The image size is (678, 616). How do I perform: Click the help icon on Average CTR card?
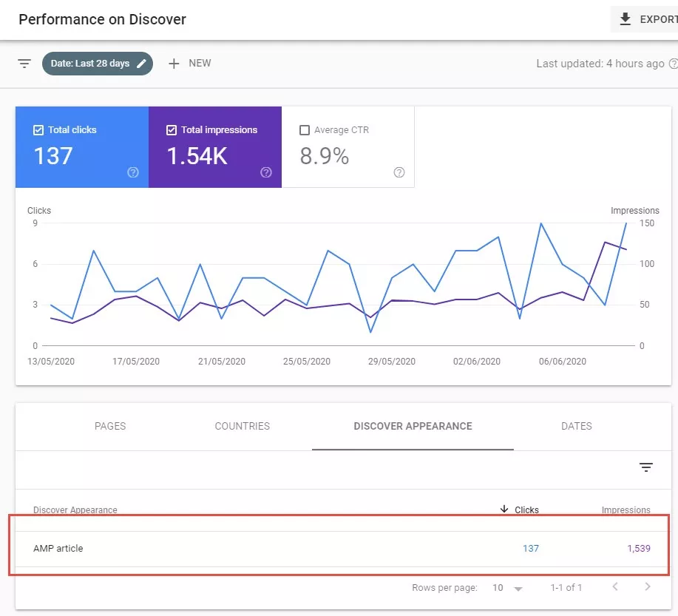[x=399, y=172]
